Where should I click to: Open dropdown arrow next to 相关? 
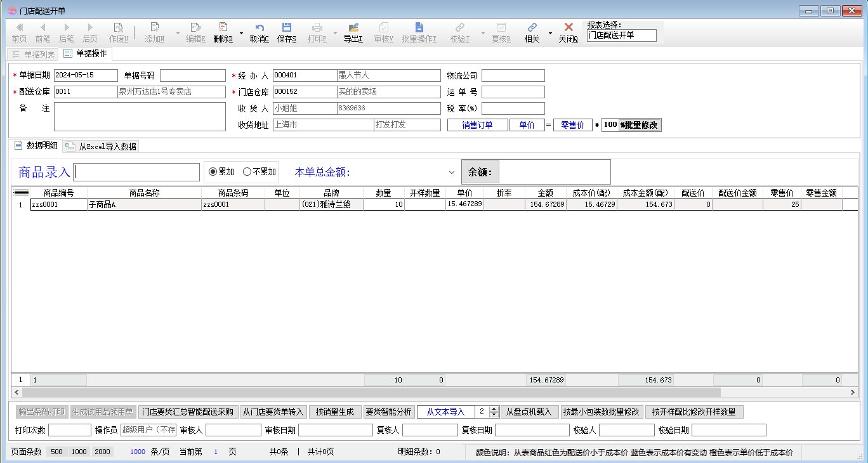(550, 32)
